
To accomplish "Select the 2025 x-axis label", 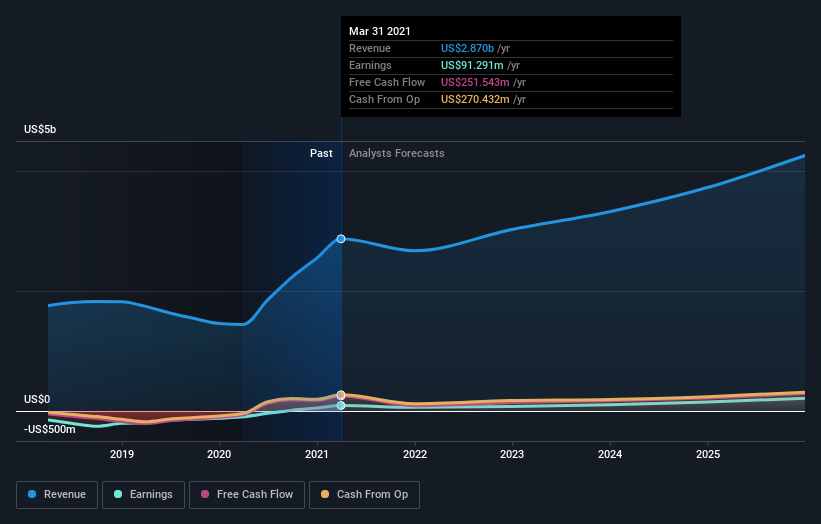I will (708, 454).
